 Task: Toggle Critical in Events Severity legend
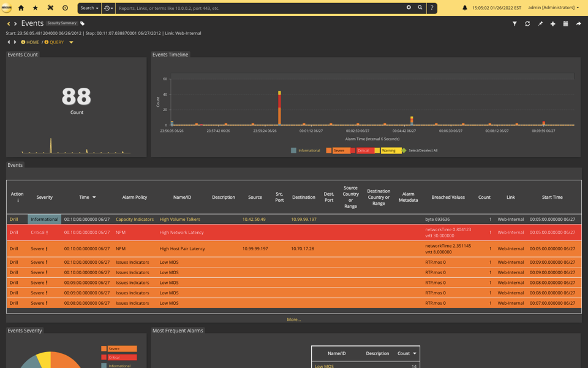(122, 358)
